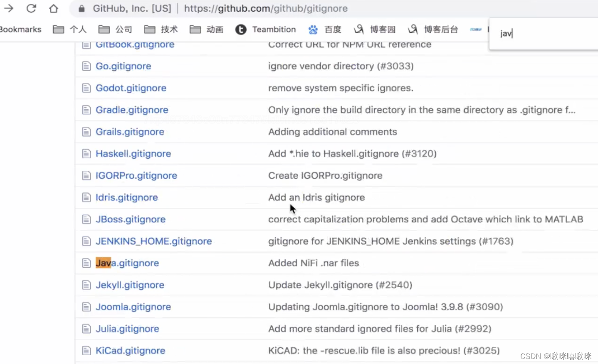The width and height of the screenshot is (598, 364).
Task: Open commit 'gitignore for JENKINS_HOME Jenkins settings'
Action: click(391, 241)
